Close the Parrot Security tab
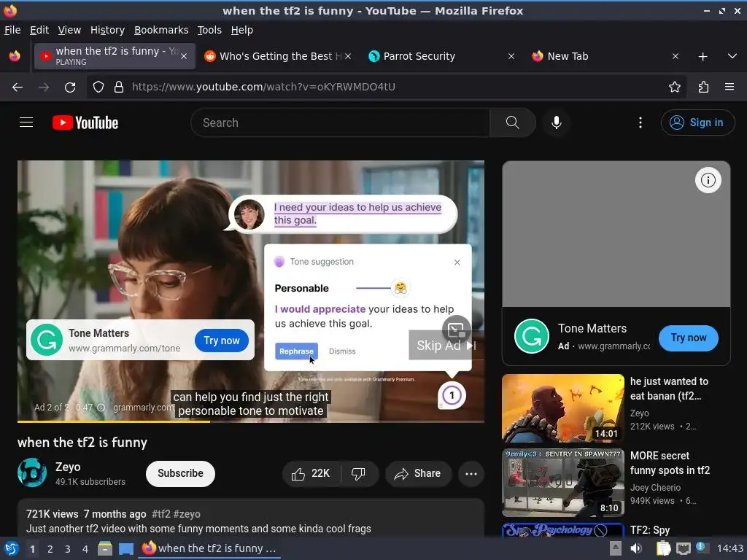The image size is (747, 560). pos(511,56)
